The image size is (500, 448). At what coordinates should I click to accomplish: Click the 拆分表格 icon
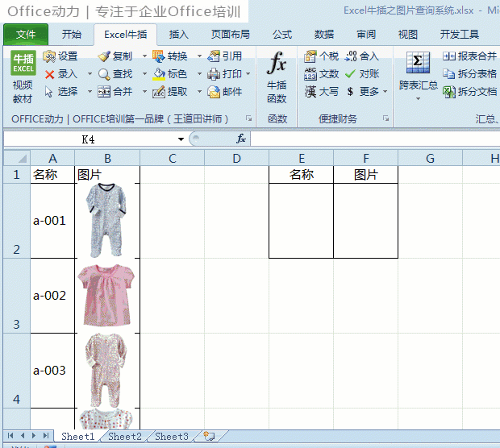[x=449, y=74]
